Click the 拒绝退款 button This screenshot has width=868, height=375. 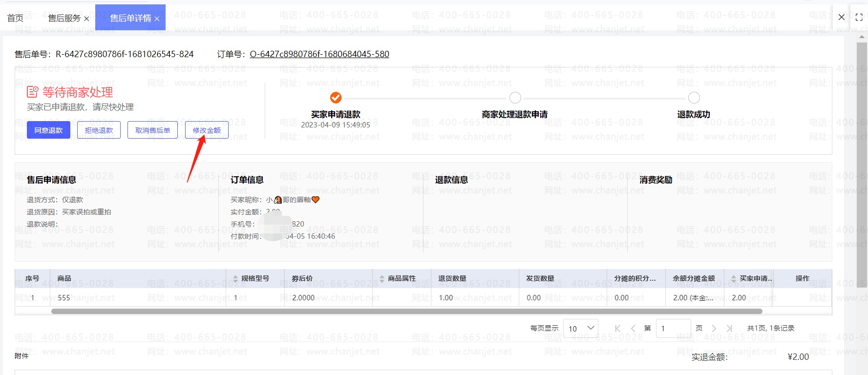99,130
